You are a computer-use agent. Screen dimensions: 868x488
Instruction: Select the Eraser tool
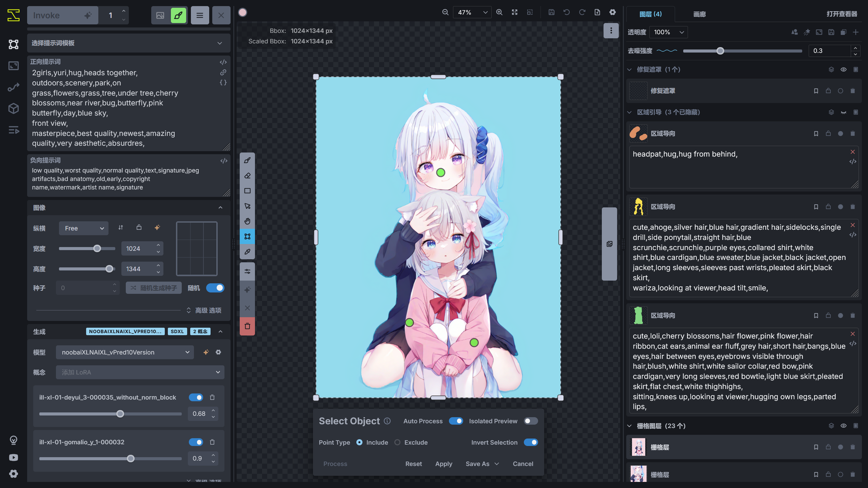click(x=247, y=176)
